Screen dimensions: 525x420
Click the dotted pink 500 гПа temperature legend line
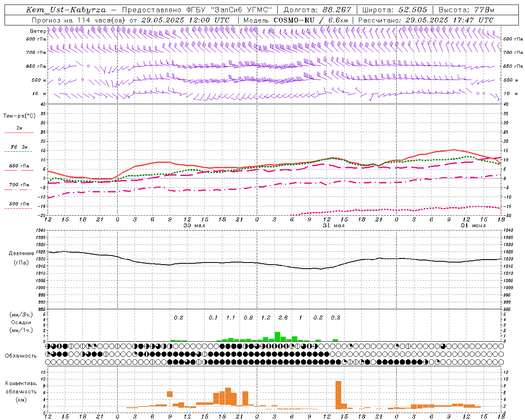point(18,208)
